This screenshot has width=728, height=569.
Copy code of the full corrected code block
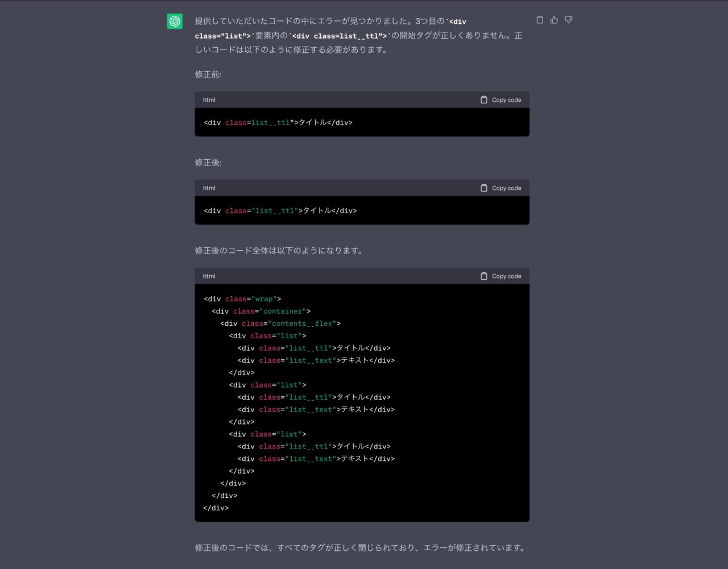[x=500, y=276]
